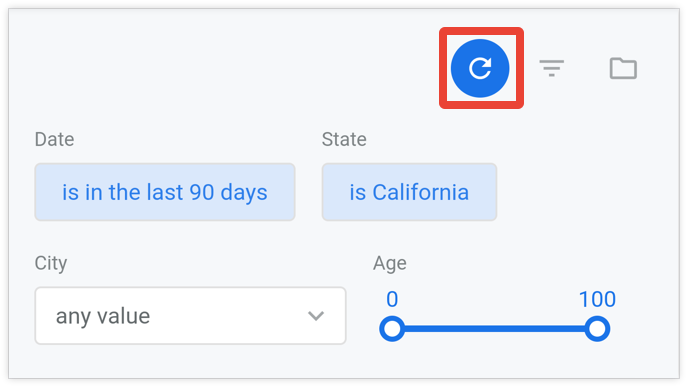Viewport: 688px width, 387px height.
Task: Click the Date filter label
Action: click(x=54, y=140)
